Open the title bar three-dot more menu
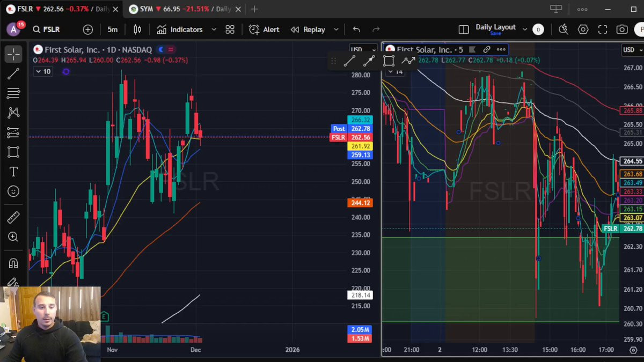This screenshot has width=644, height=362. 582,9
